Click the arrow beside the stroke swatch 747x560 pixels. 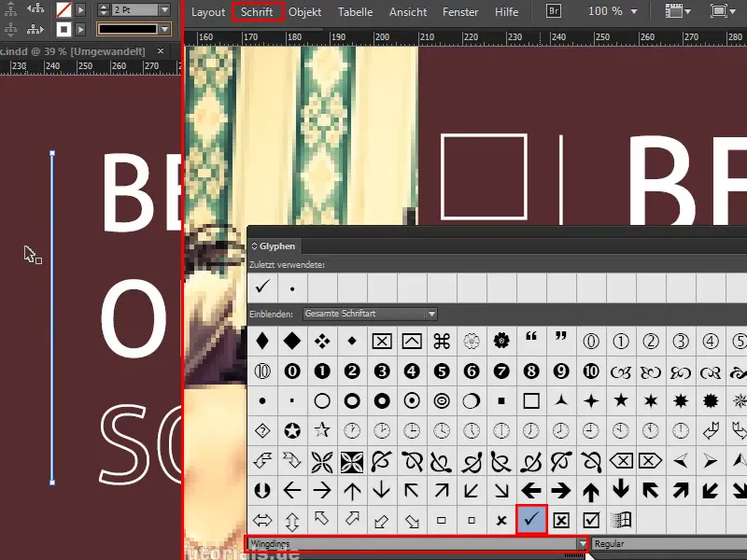(80, 30)
